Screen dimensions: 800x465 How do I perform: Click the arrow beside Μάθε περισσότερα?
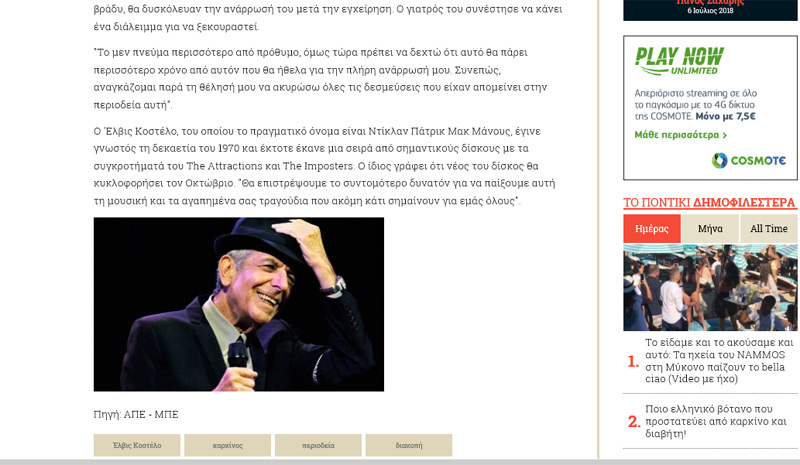pos(724,135)
